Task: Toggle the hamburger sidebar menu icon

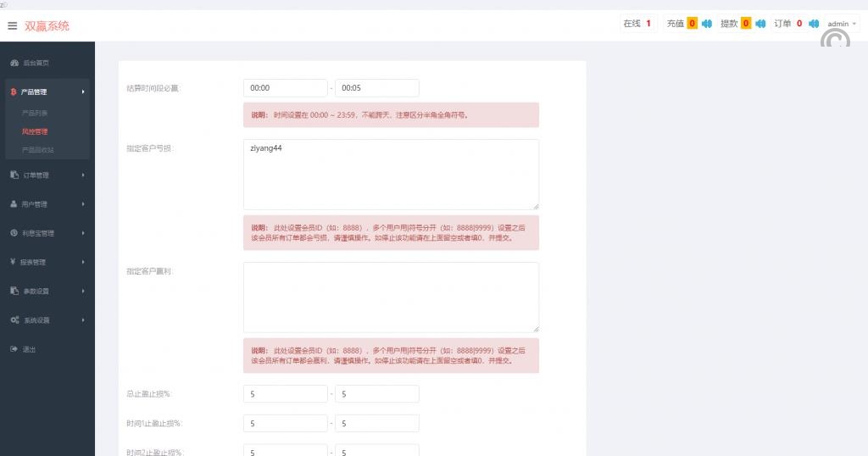Action: [x=12, y=25]
